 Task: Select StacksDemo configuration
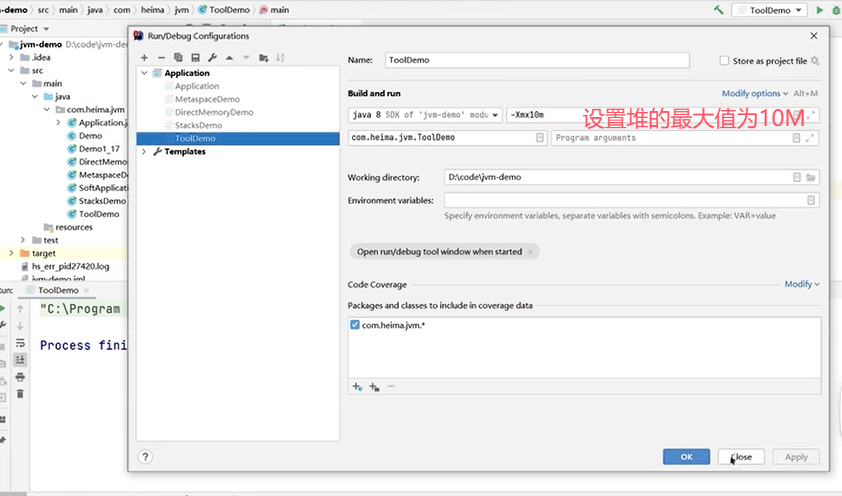[198, 125]
